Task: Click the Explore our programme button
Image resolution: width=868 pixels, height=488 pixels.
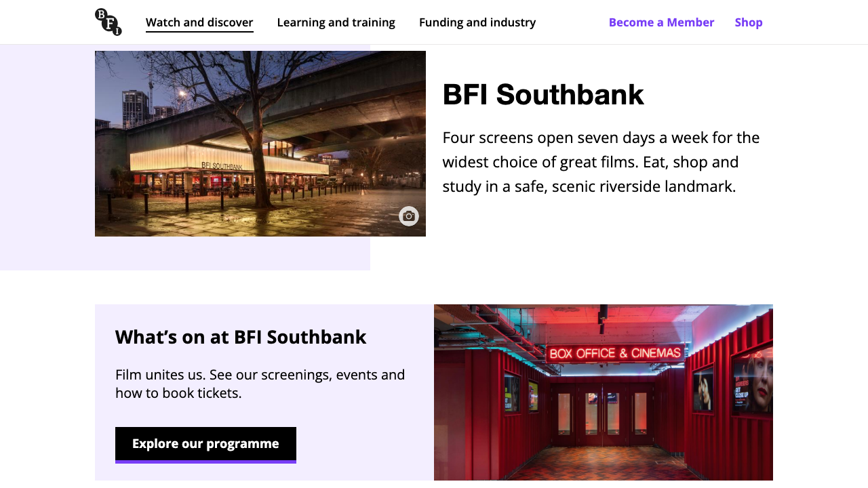Action: [x=205, y=443]
